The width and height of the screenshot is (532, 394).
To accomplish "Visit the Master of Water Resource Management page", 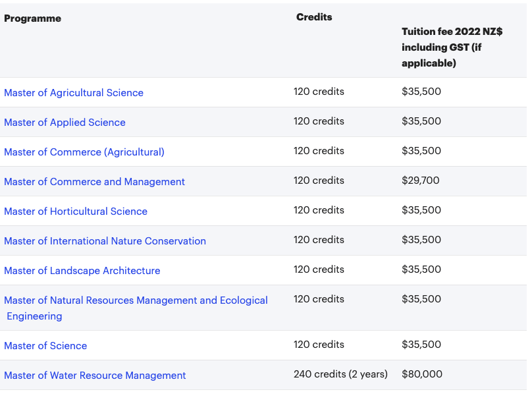I will pos(95,376).
